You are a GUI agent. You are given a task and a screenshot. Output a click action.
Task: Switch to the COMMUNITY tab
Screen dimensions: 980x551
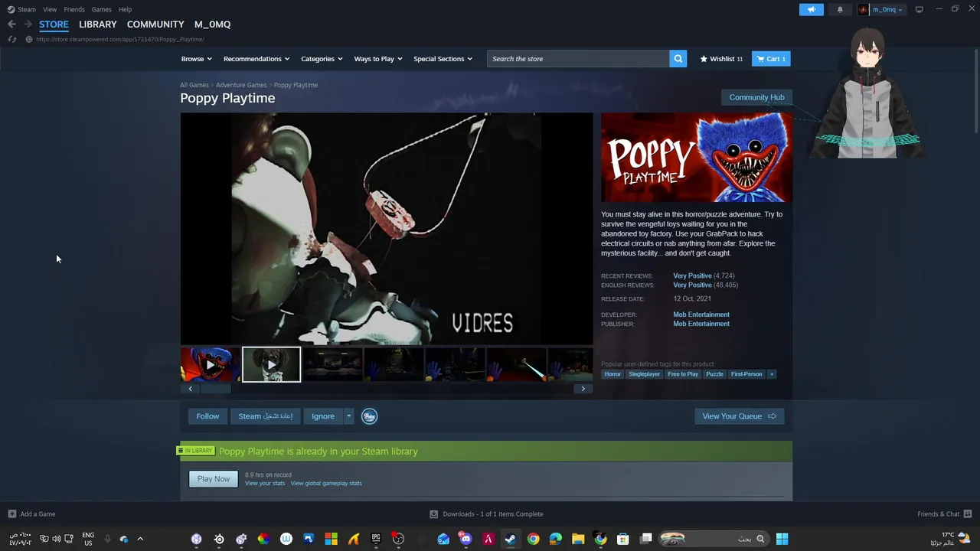click(155, 24)
